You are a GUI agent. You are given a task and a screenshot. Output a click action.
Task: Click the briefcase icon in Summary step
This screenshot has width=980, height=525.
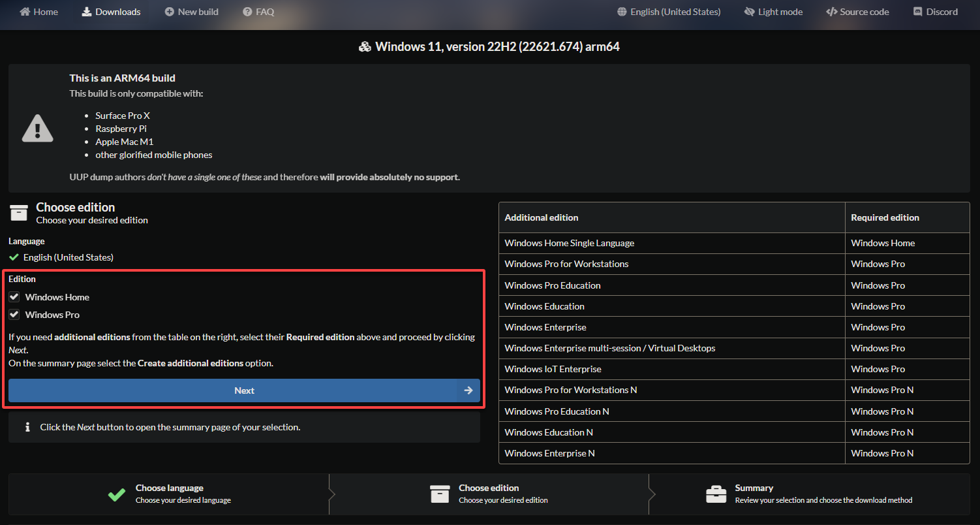[716, 494]
